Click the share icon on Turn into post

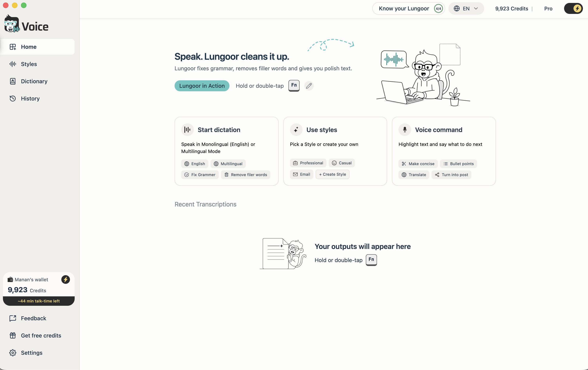(437, 175)
